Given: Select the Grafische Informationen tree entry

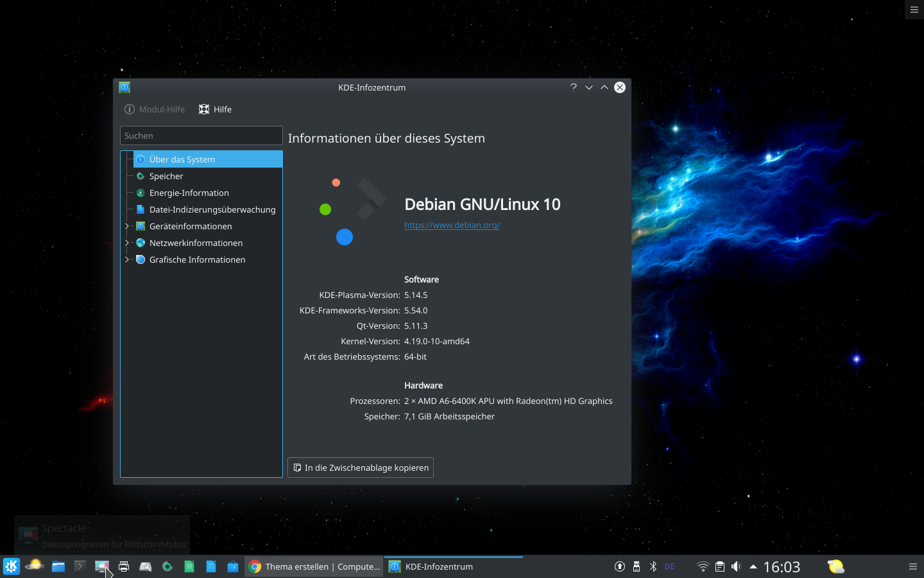Looking at the screenshot, I should click(x=208, y=259).
